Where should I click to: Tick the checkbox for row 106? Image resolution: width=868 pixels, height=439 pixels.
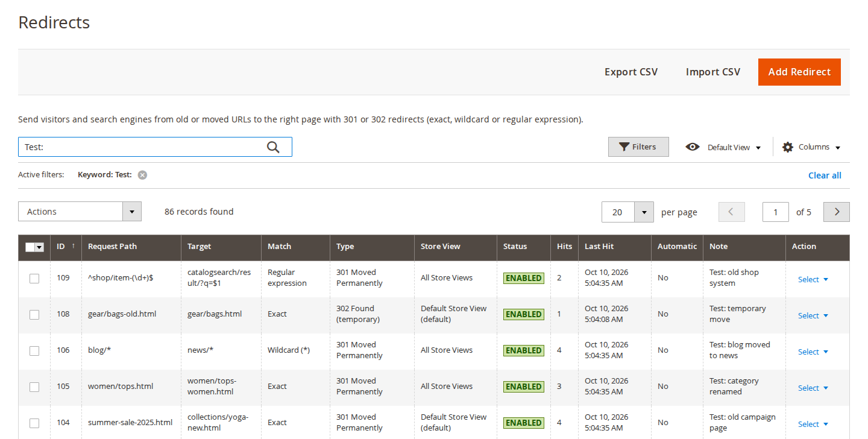[x=34, y=350]
